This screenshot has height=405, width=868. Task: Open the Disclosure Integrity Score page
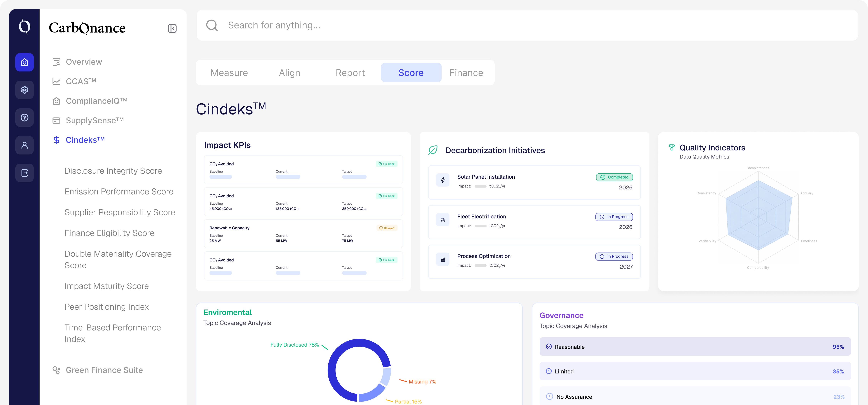113,171
